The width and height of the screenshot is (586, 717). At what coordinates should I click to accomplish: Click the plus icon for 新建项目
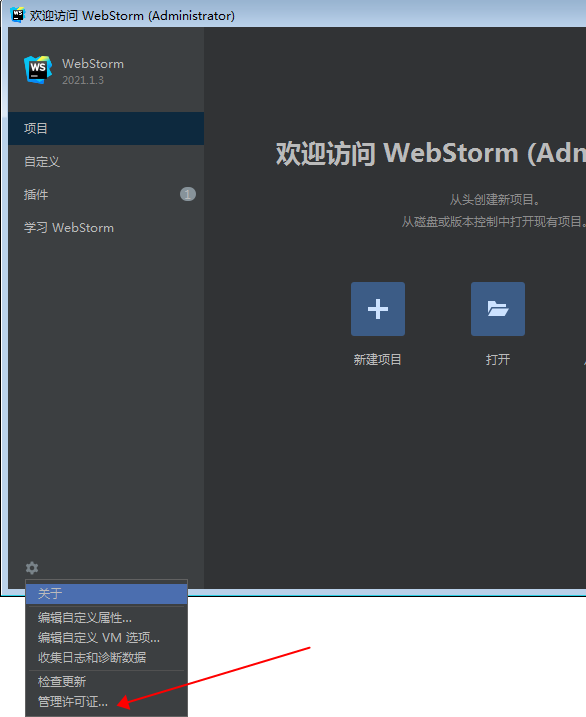pyautogui.click(x=378, y=309)
